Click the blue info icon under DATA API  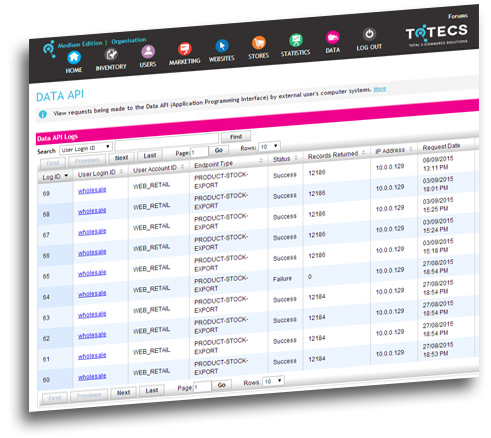point(43,114)
